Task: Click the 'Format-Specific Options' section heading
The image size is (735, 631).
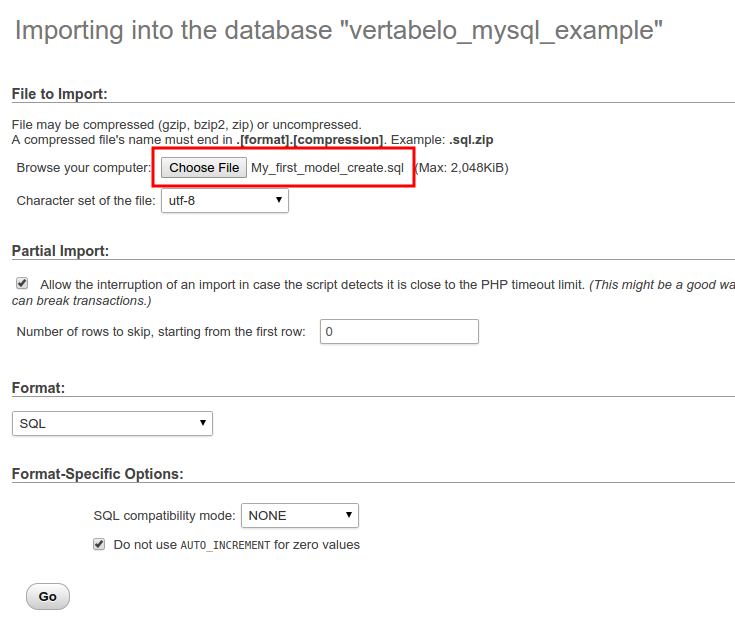Action: pyautogui.click(x=97, y=474)
